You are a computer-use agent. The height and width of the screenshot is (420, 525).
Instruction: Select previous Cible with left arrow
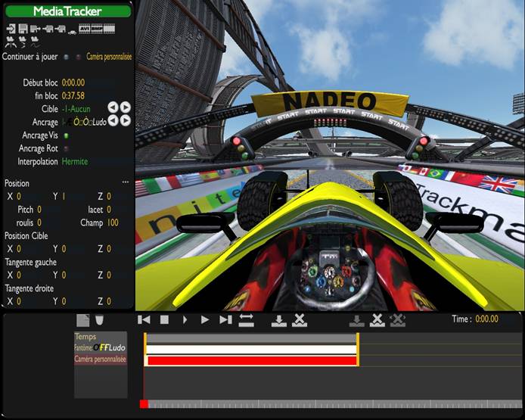point(113,107)
